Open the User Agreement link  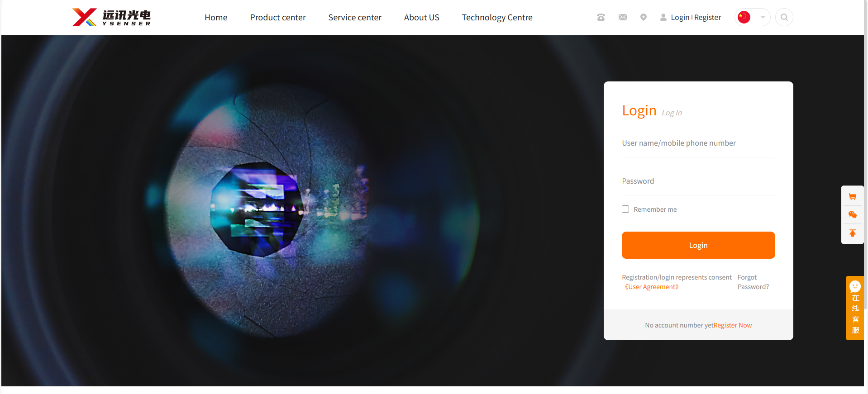click(x=651, y=287)
